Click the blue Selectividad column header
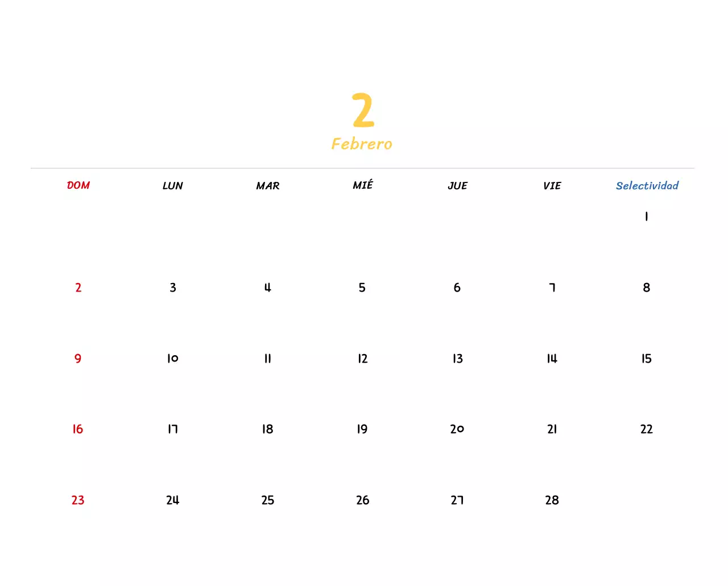The width and height of the screenshot is (728, 586). point(647,186)
